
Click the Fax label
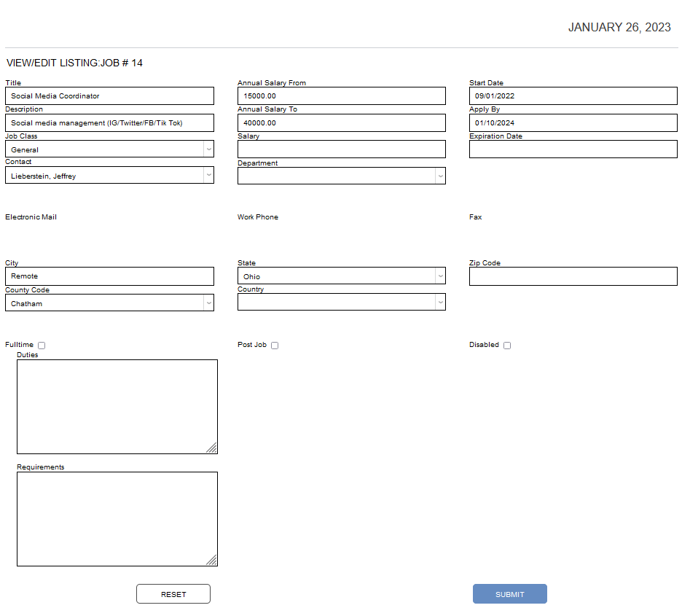(475, 217)
